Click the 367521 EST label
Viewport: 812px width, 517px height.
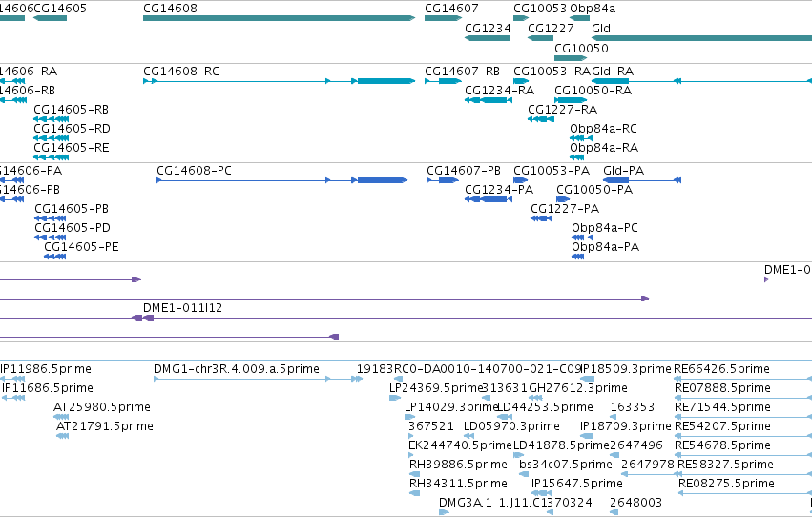pyautogui.click(x=431, y=426)
